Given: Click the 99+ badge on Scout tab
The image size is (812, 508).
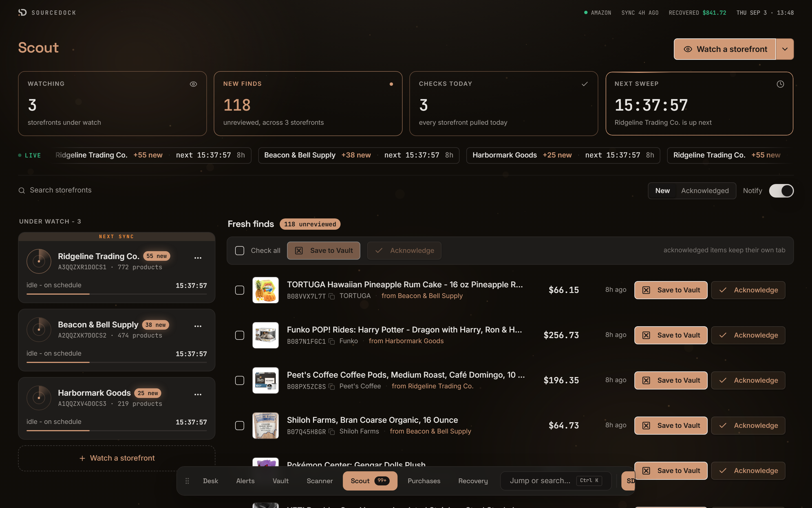Looking at the screenshot, I should [382, 480].
